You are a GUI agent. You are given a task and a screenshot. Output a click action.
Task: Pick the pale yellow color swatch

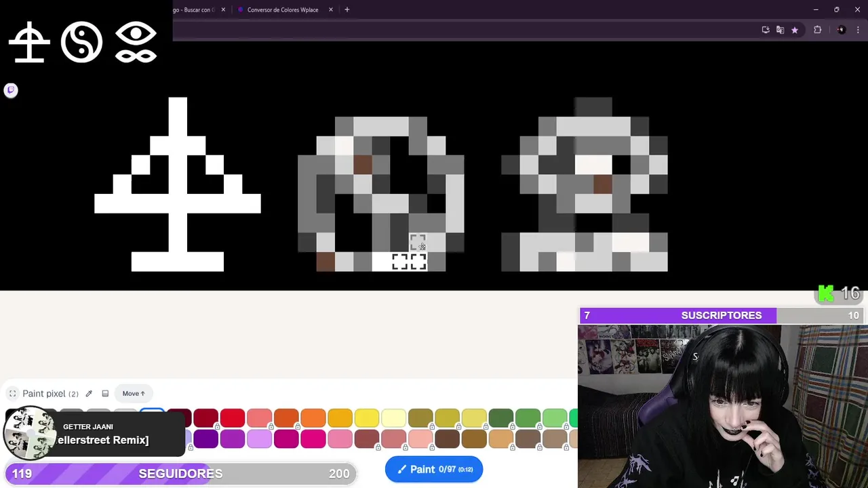393,418
